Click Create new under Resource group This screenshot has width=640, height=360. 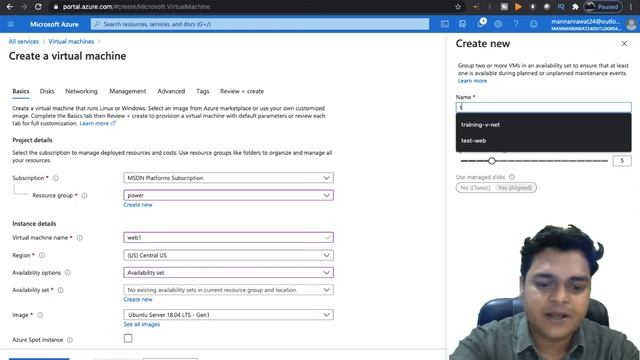click(138, 205)
